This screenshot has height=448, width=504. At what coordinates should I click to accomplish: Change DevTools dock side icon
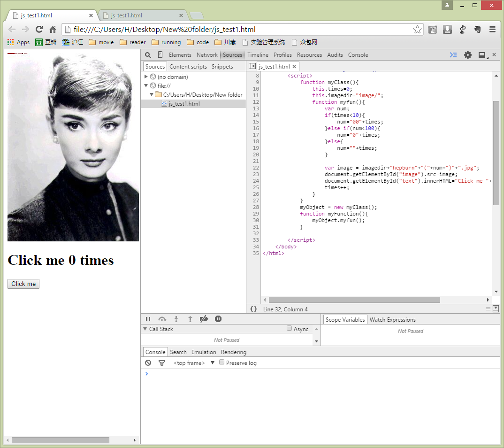(x=482, y=55)
